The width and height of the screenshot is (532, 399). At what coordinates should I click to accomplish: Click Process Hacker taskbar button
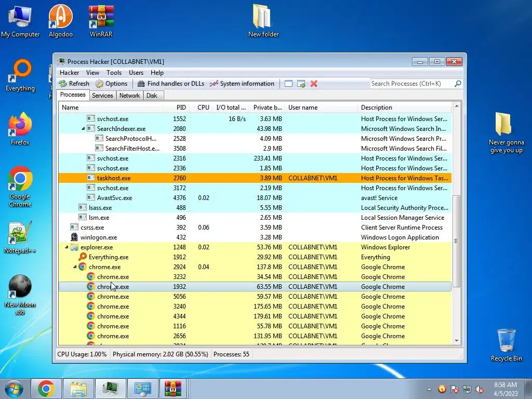click(x=110, y=389)
